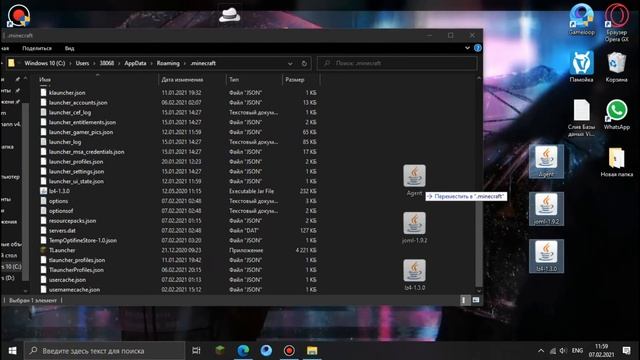
Task: Select the Agent jar file on the desktop
Action: coord(546,161)
